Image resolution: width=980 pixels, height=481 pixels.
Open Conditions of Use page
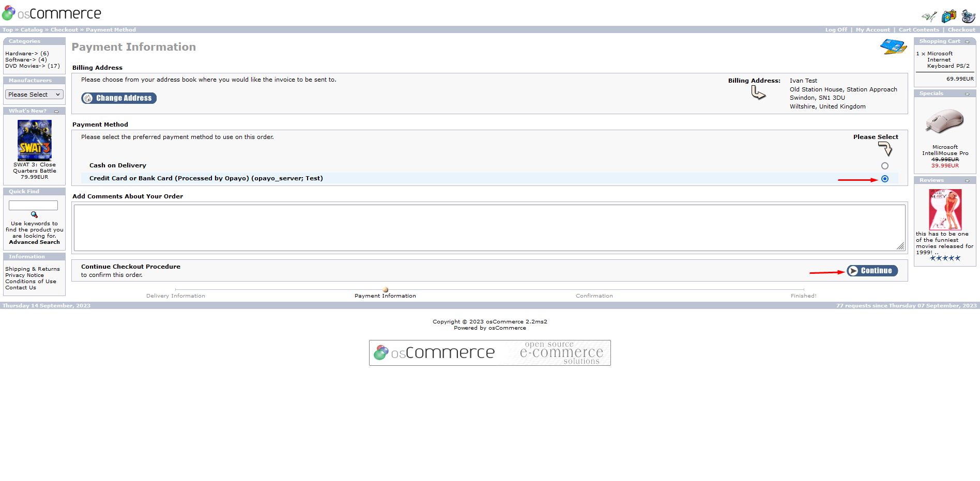click(x=31, y=282)
